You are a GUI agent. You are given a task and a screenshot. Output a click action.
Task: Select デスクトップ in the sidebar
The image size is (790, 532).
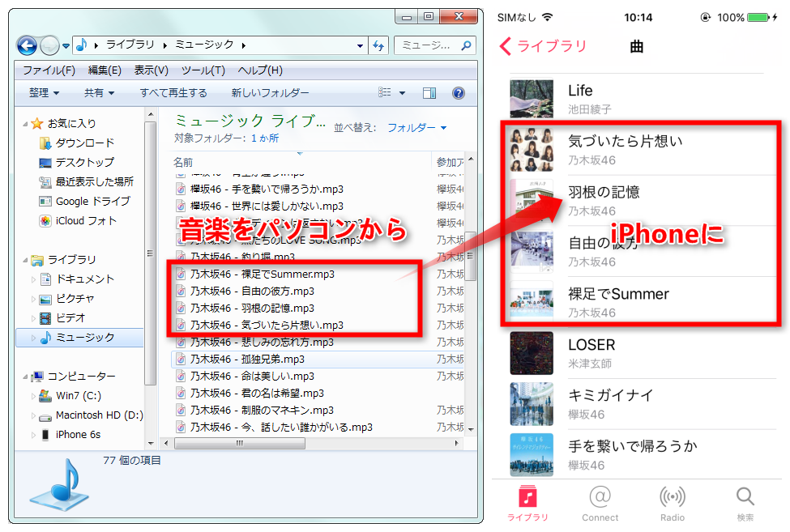pyautogui.click(x=77, y=162)
